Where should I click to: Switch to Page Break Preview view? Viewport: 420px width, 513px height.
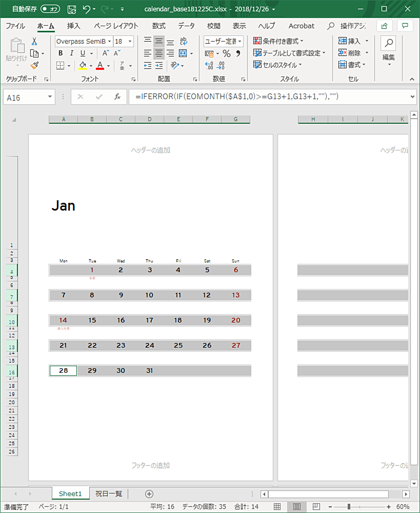[x=316, y=506]
